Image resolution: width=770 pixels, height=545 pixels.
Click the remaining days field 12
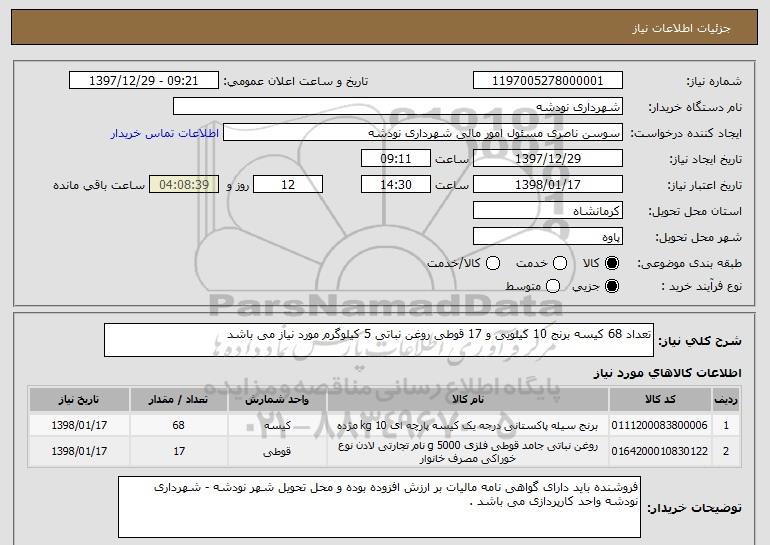(x=288, y=185)
